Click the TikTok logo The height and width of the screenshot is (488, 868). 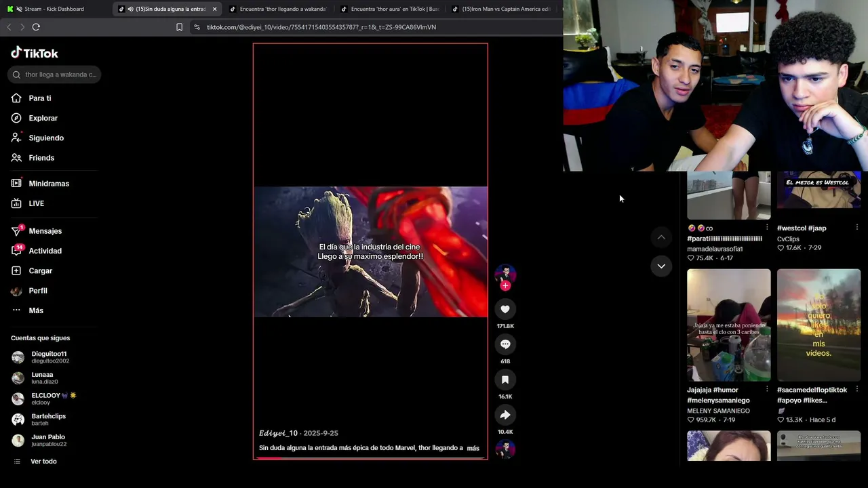(x=35, y=53)
